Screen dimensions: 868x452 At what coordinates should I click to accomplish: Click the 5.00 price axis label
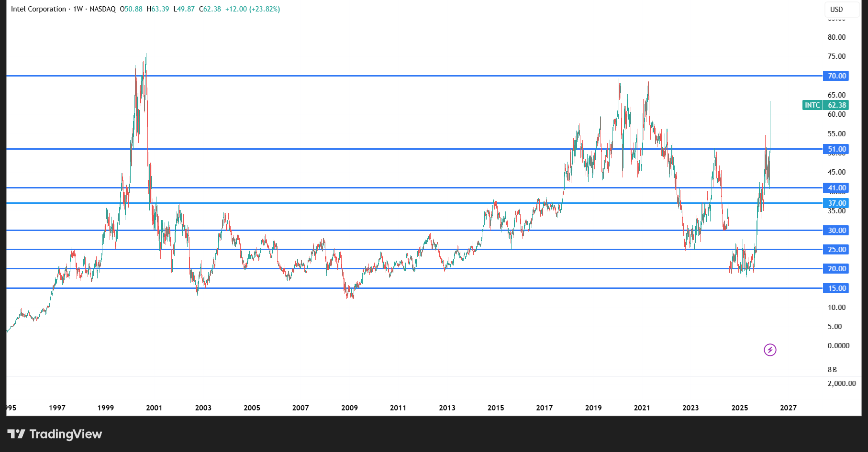835,326
